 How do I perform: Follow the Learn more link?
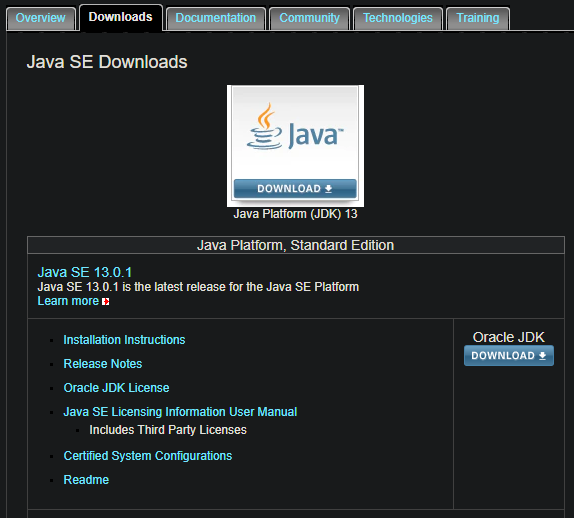click(68, 301)
